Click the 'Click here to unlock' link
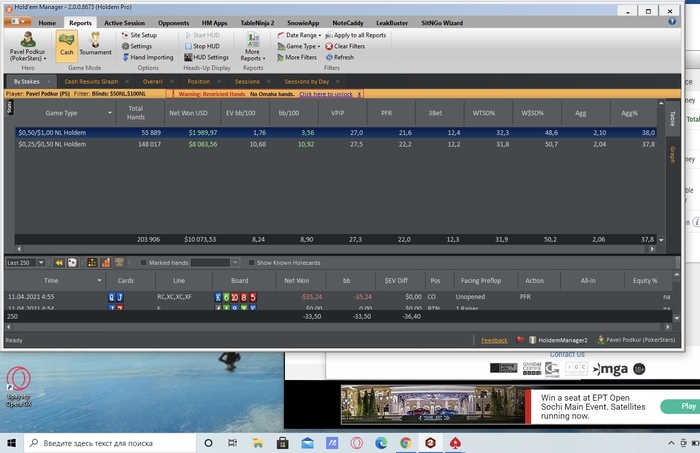Screen dimensions: 700x453 click(326, 94)
